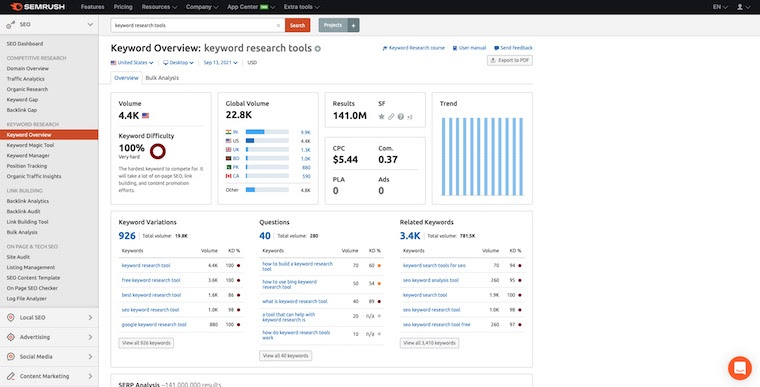This screenshot has height=387, width=760.
Task: Click the star SERP feature icon
Action: 381,116
